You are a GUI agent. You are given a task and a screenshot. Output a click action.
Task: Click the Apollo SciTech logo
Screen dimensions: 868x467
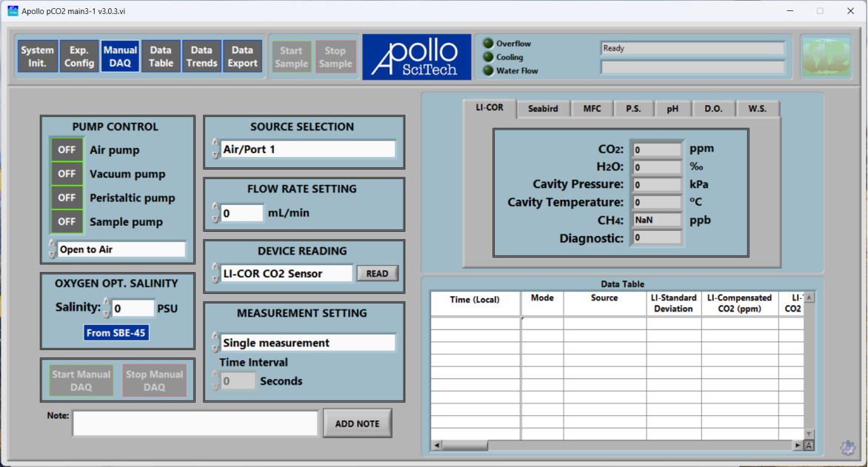click(x=416, y=57)
